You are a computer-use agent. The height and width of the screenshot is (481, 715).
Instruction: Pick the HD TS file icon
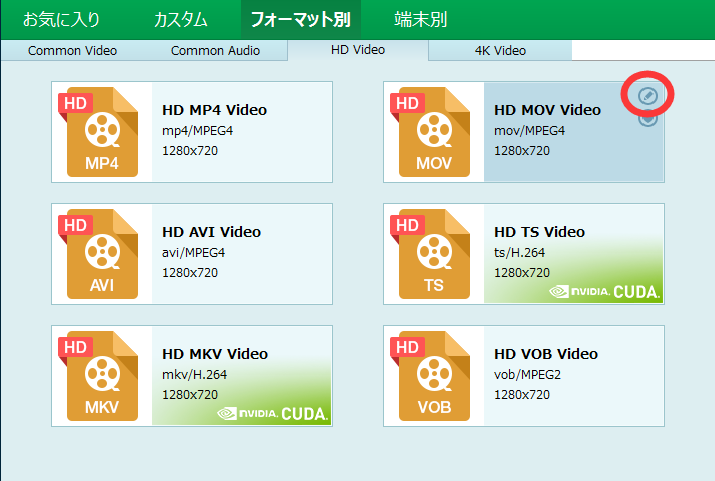(430, 254)
